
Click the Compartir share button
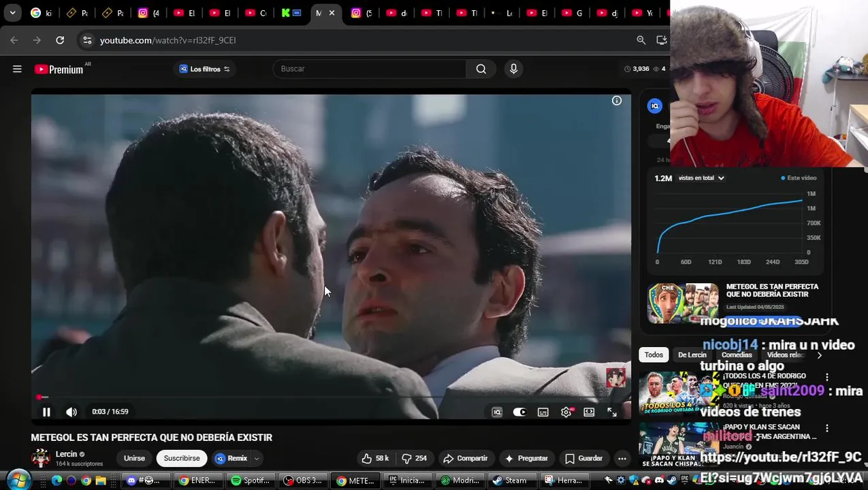coord(466,458)
